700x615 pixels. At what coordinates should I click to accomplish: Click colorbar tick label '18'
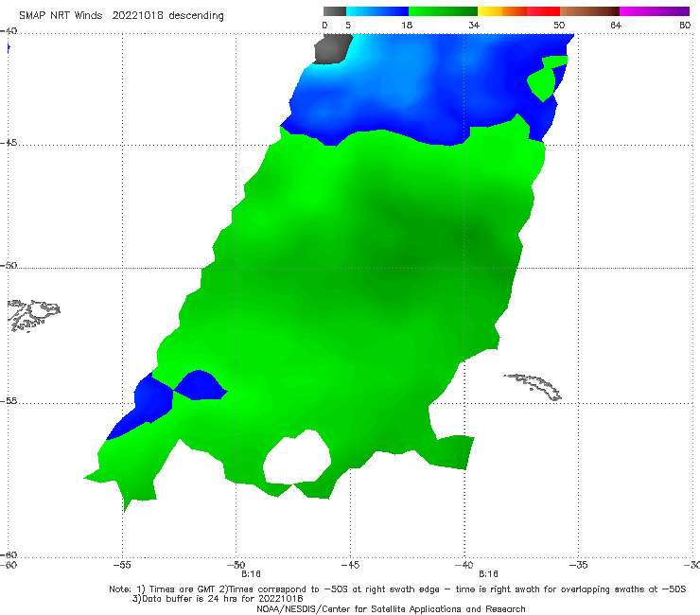(x=407, y=26)
